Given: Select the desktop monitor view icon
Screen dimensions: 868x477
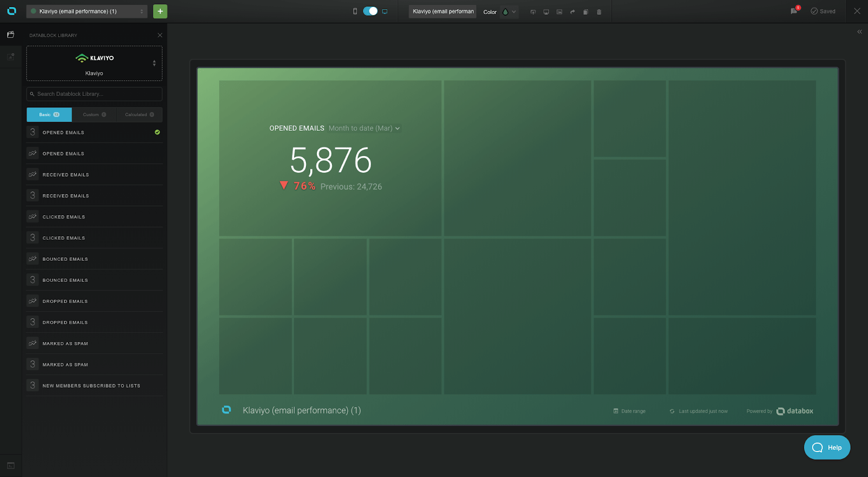Looking at the screenshot, I should (x=385, y=11).
